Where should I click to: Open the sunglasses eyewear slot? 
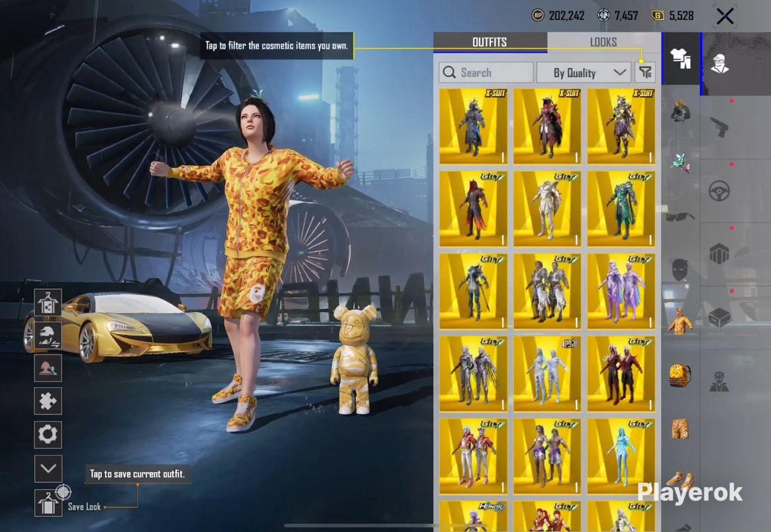tap(681, 217)
